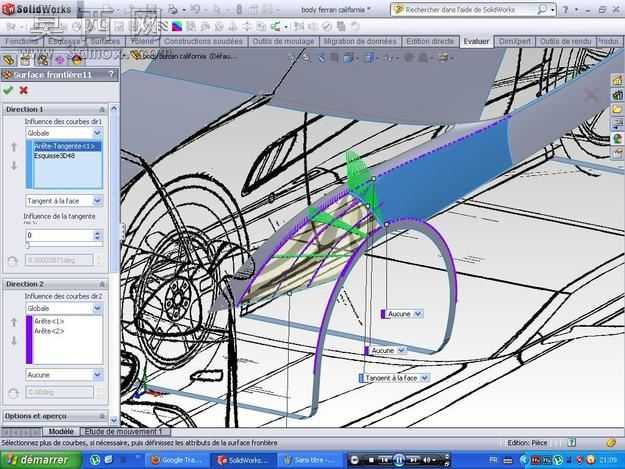This screenshot has height=469, width=625.
Task: Open the ConfigurationManager tab icon
Action: coord(43,60)
